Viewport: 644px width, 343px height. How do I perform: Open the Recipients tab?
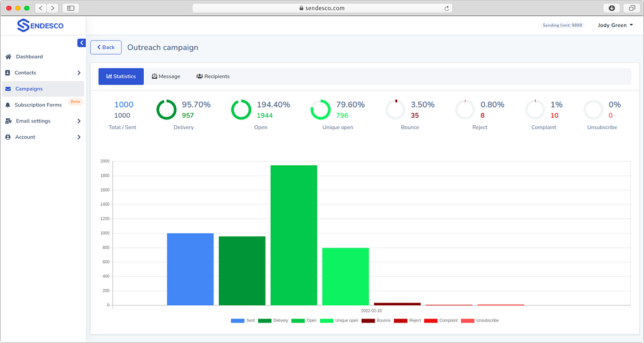(x=213, y=76)
